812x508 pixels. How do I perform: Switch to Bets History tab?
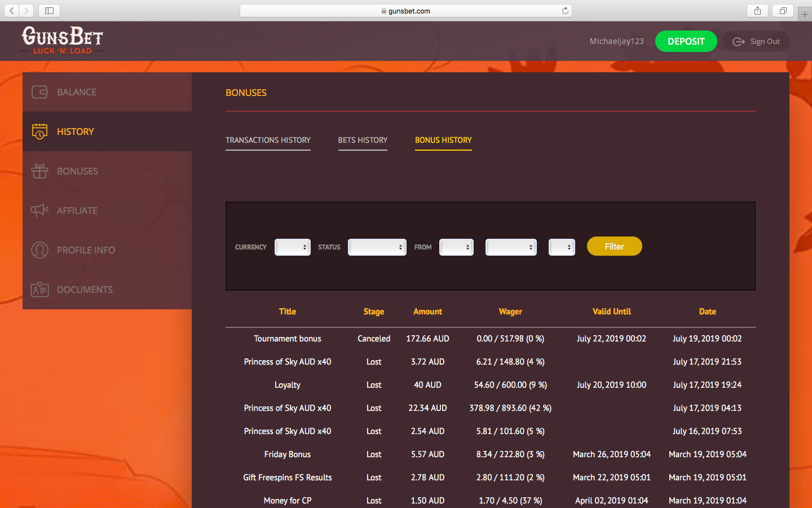[x=363, y=140]
